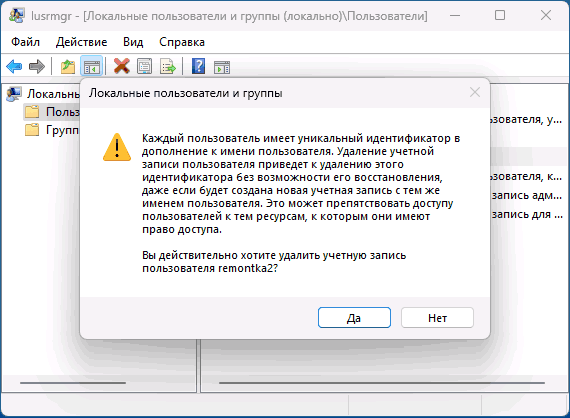Click the row ending in 'зователя, к...'
570x418 pixels.
coord(526,177)
